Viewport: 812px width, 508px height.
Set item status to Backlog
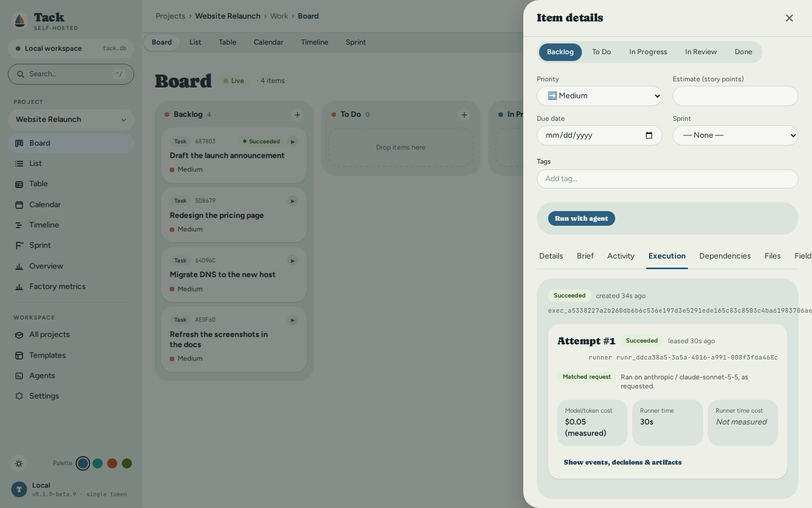pos(561,52)
